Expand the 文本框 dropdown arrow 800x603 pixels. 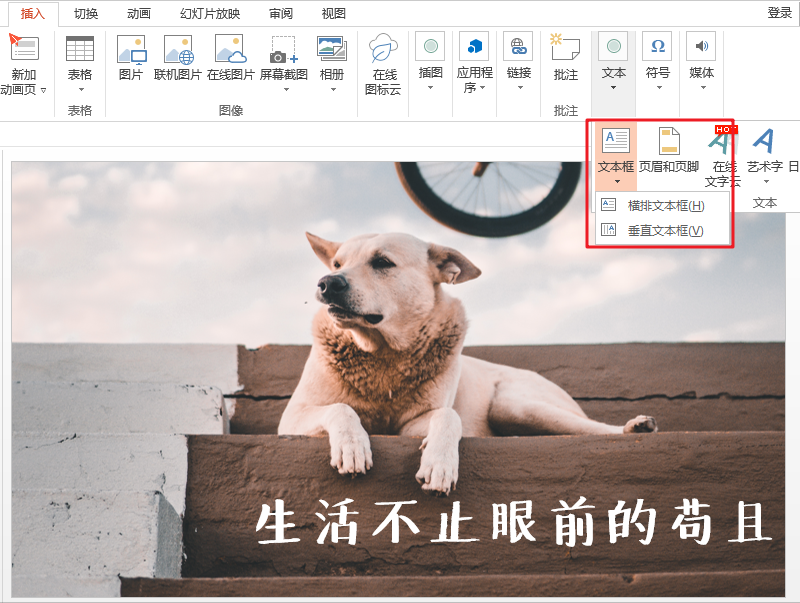point(617,182)
